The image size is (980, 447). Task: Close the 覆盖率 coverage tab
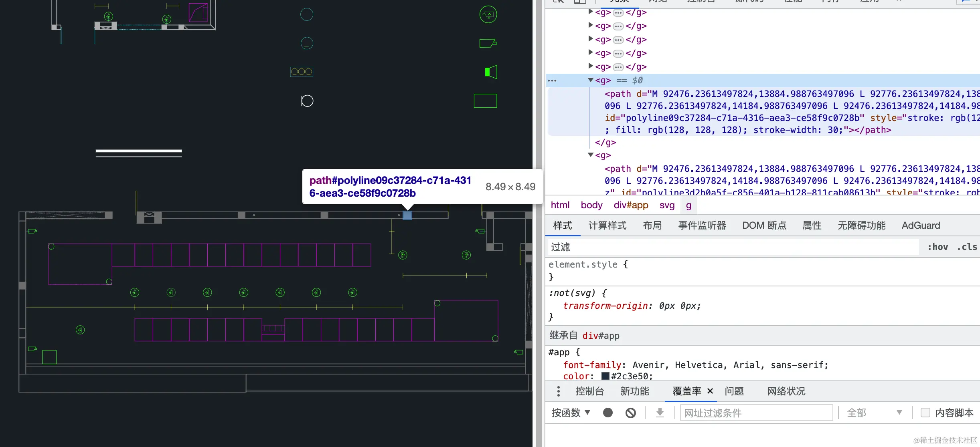[710, 391]
